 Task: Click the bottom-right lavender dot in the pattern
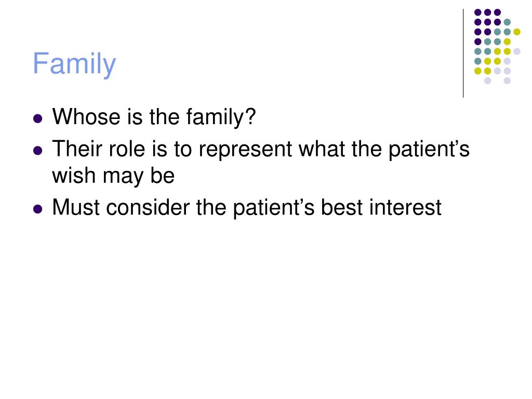click(507, 81)
